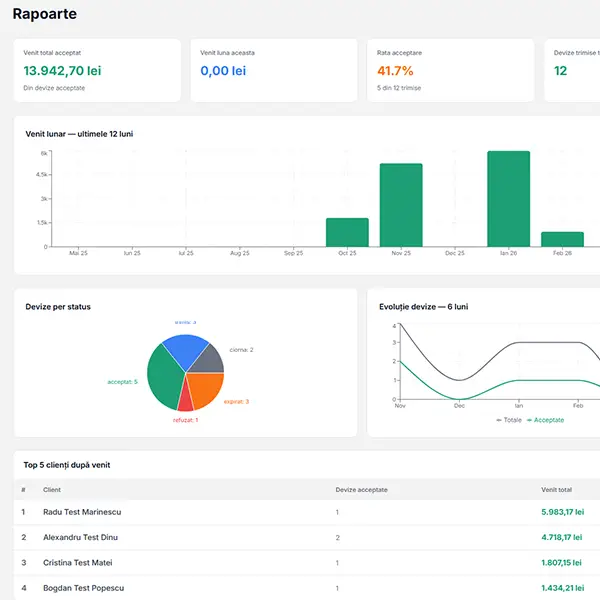
Task: Select the Radu Test Marinescu row
Action: coord(307,512)
